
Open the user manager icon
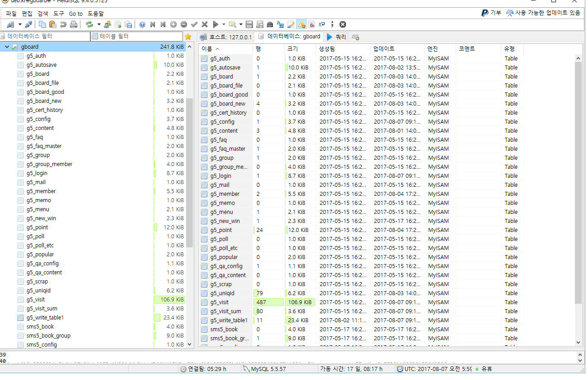(107, 24)
